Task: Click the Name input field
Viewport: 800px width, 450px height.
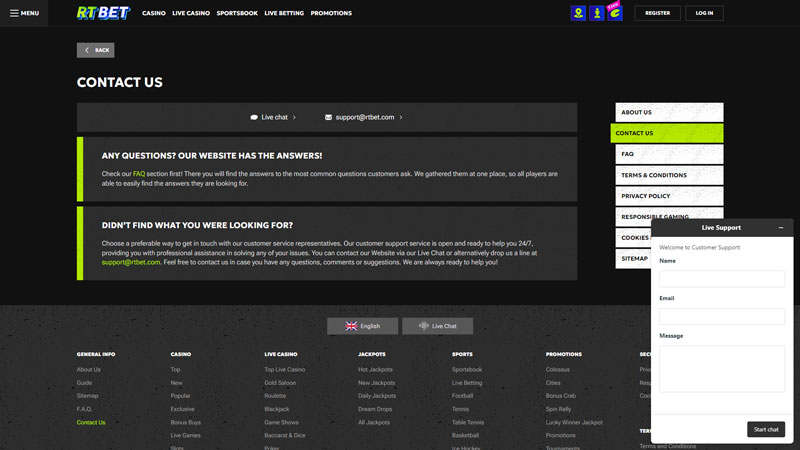Action: 722,279
